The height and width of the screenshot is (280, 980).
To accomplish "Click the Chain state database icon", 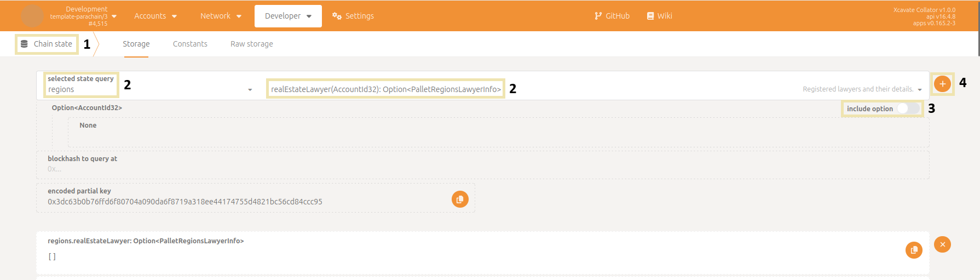I will [x=24, y=44].
